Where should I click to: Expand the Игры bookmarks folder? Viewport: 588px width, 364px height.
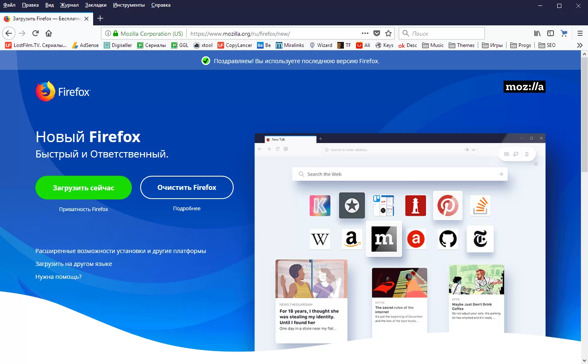click(x=492, y=45)
